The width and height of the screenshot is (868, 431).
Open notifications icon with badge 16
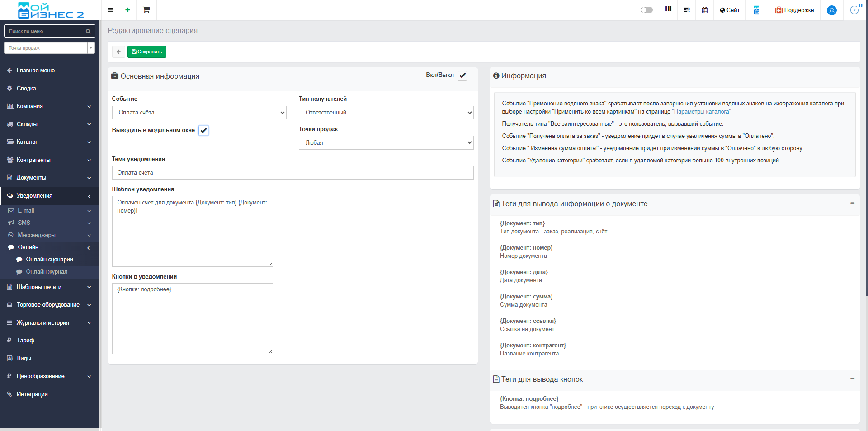click(854, 10)
